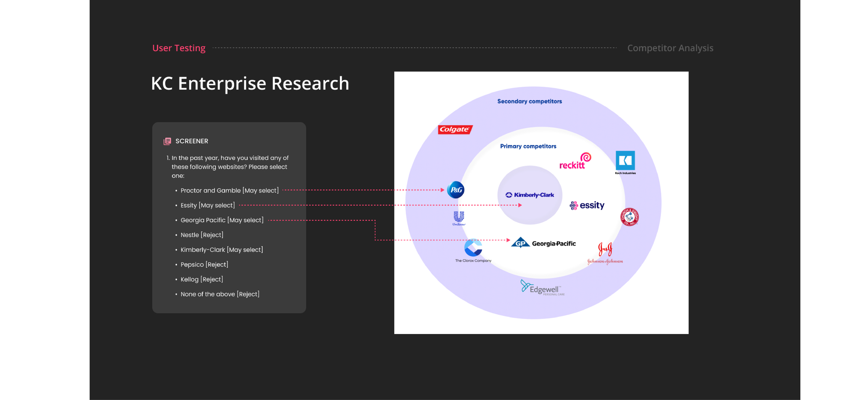Viewport: 868px width, 400px height.
Task: Click the Kimberly-Clark center logo
Action: [529, 195]
